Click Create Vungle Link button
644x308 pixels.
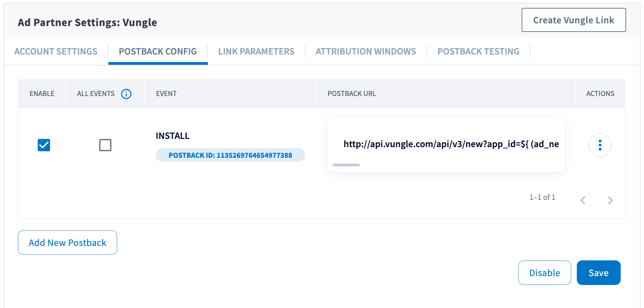coord(574,20)
